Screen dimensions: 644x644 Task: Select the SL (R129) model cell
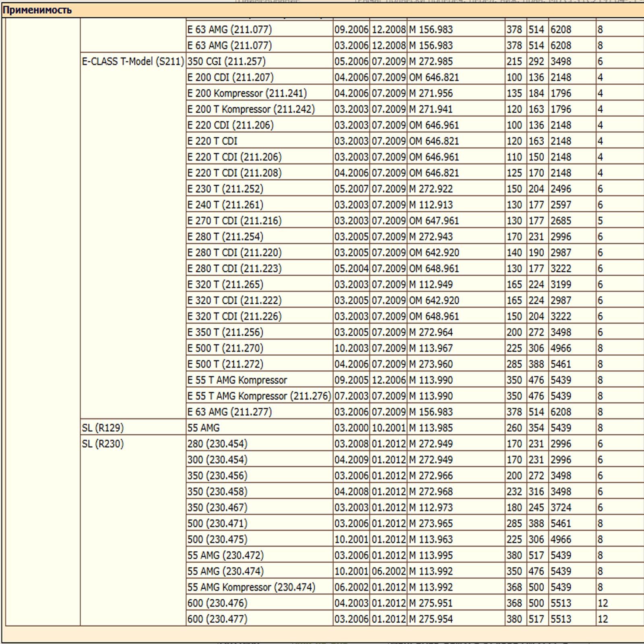[103, 428]
